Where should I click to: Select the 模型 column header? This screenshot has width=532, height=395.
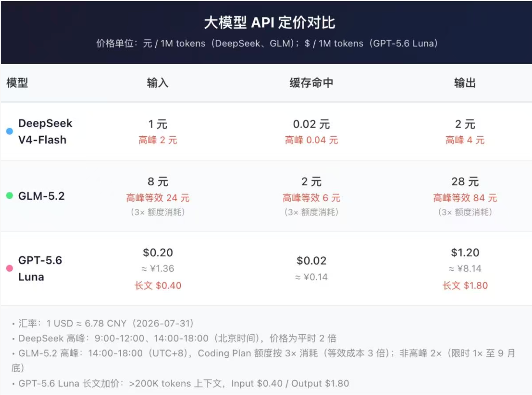click(x=17, y=83)
